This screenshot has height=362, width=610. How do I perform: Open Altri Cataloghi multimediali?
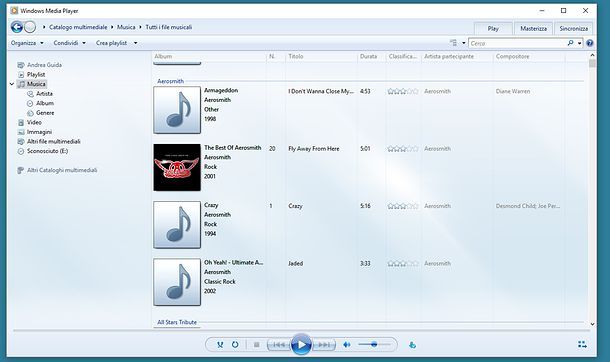(57, 170)
